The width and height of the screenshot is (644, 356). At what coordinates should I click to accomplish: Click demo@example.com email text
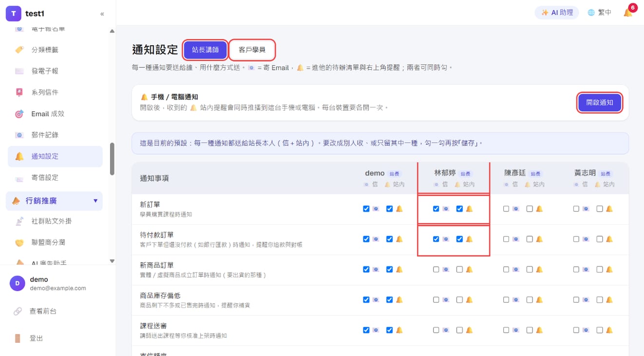coord(58,288)
